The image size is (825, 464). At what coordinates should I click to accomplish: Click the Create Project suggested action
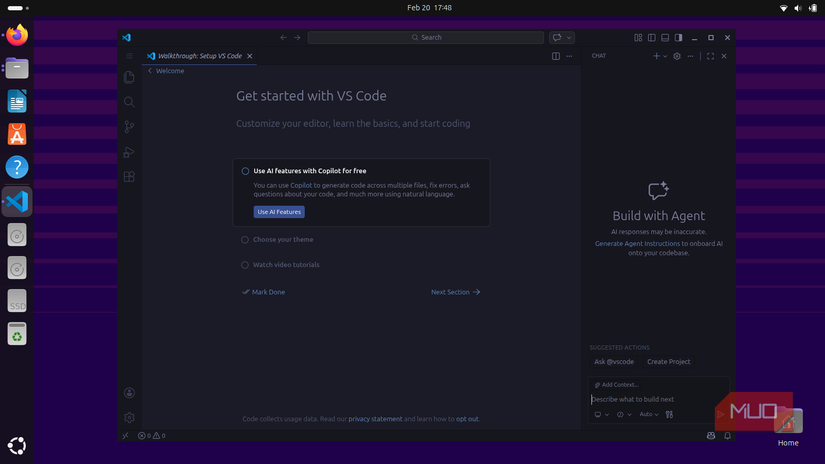pos(669,362)
